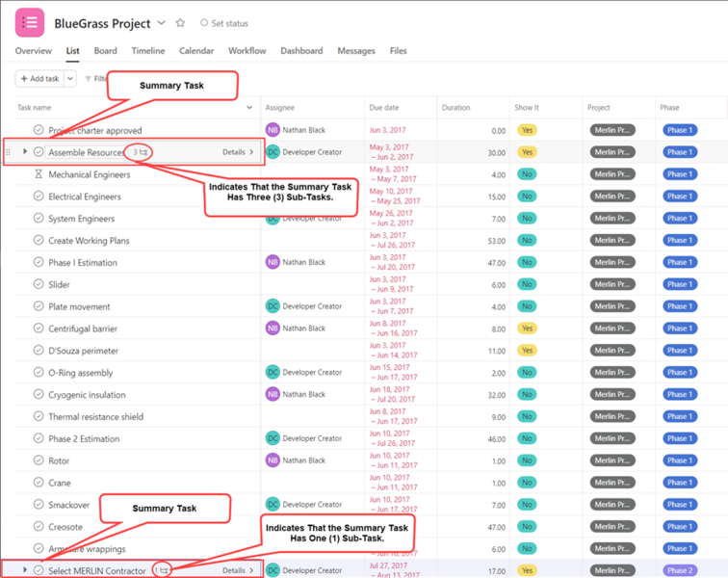Click the 46.00 duration on Phase 2 Estimation

click(496, 439)
